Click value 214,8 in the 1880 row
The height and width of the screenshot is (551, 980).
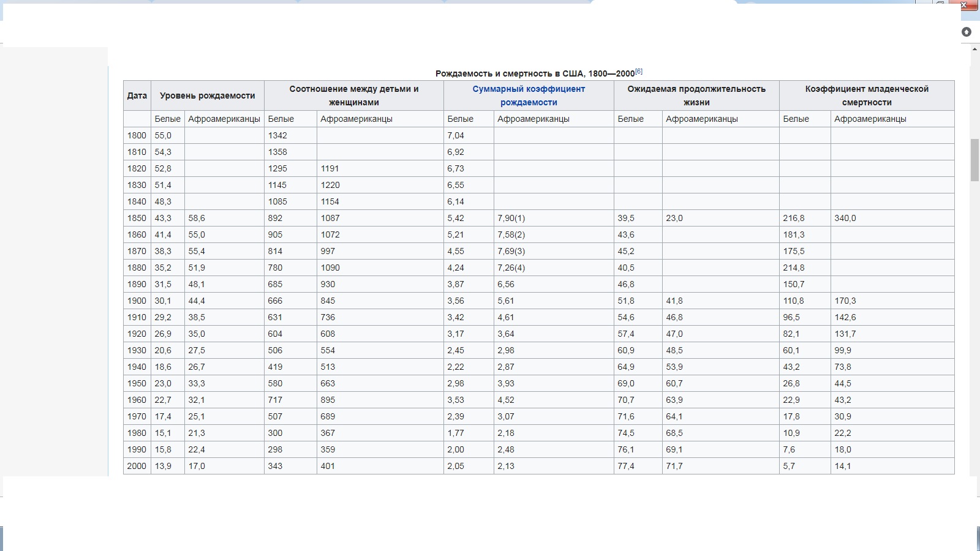coord(794,268)
